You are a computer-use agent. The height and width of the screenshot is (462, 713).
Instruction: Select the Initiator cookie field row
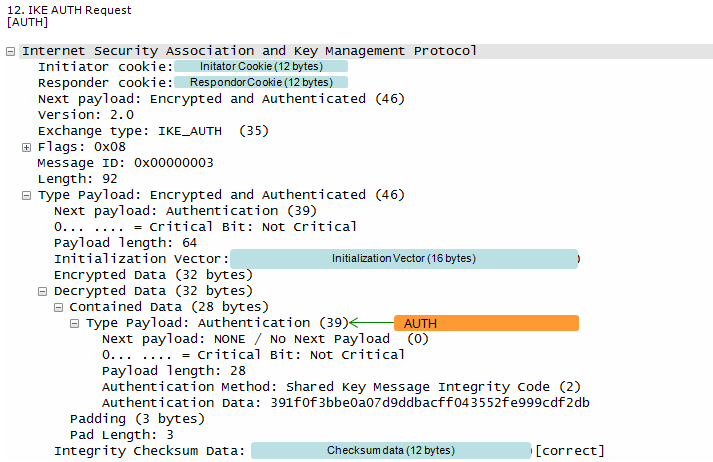click(x=193, y=67)
